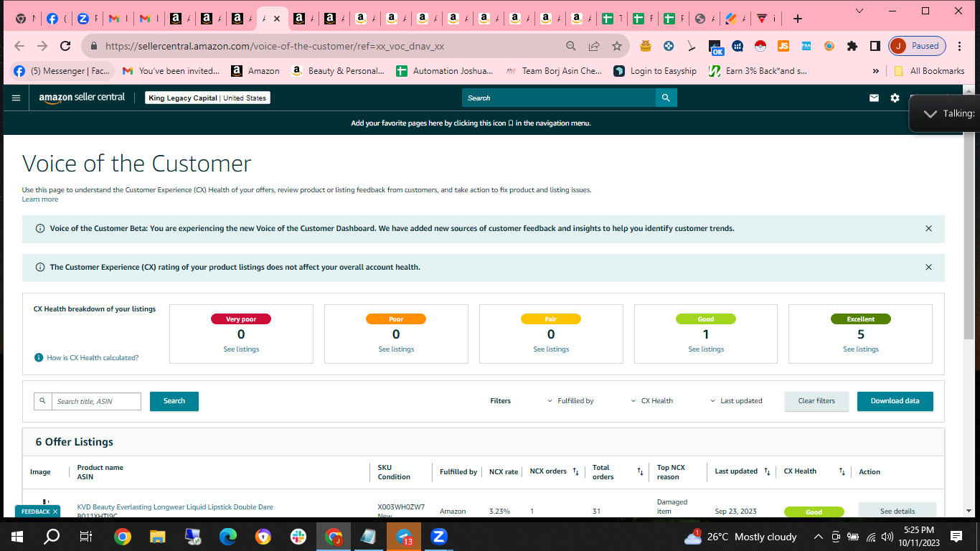The width and height of the screenshot is (980, 551).
Task: Open the Fulfilled by filter dropdown
Action: pyautogui.click(x=570, y=401)
